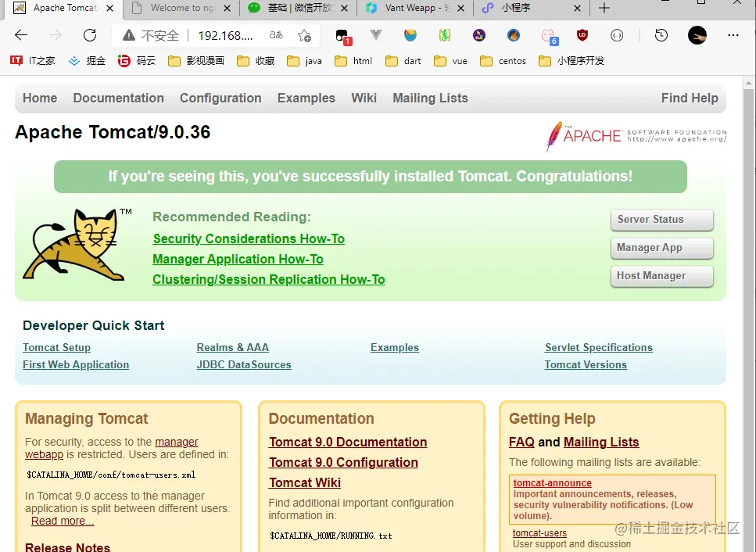
Task: Reload the page with the refresh icon
Action: pos(90,35)
